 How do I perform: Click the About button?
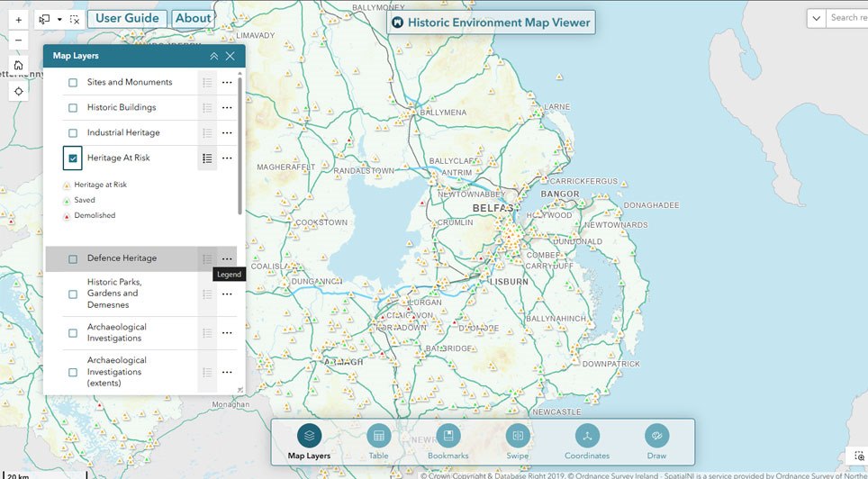tap(193, 18)
